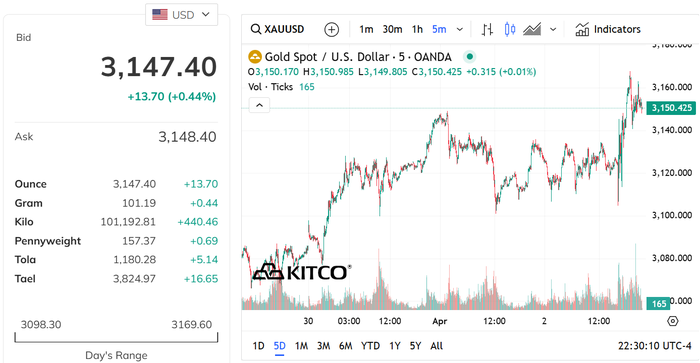This screenshot has height=363, width=700.
Task: Click the 3,150.425 price label on axis
Action: tap(671, 108)
